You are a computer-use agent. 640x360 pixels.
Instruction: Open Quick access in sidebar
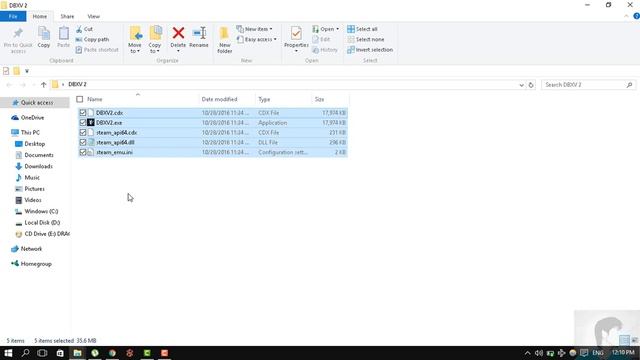36,102
